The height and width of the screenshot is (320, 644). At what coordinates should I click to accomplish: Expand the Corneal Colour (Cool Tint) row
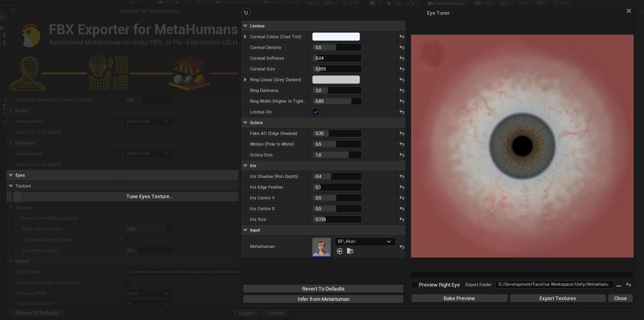[x=245, y=37]
